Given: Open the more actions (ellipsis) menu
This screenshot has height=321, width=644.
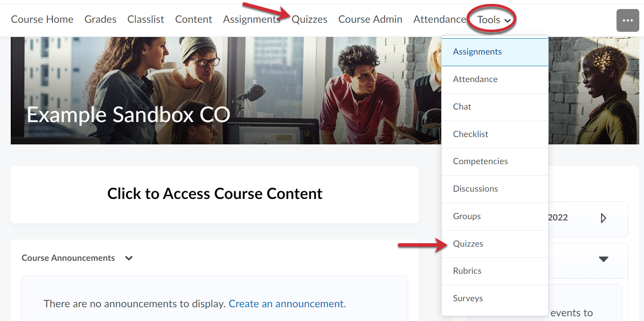Looking at the screenshot, I should click(x=627, y=20).
